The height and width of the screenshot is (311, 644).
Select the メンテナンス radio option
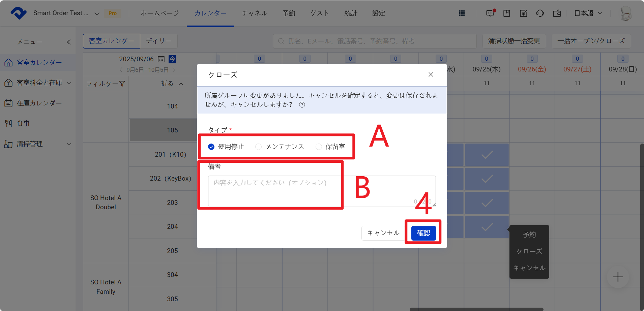tap(259, 147)
